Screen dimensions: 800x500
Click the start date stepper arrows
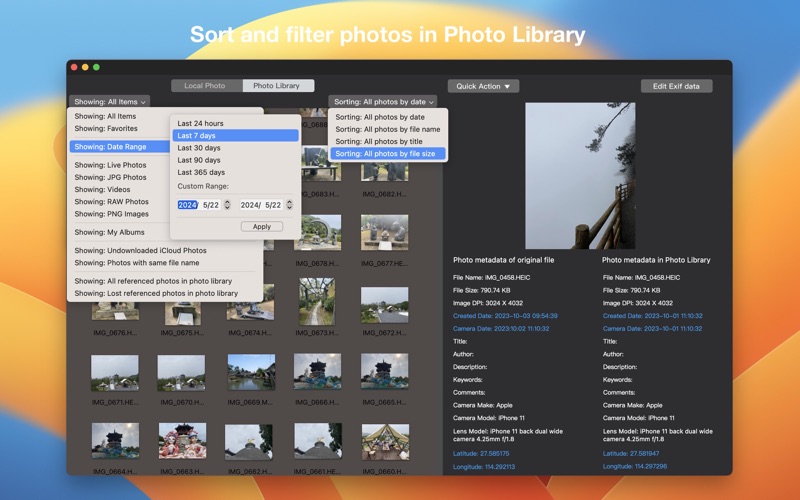[x=228, y=205]
